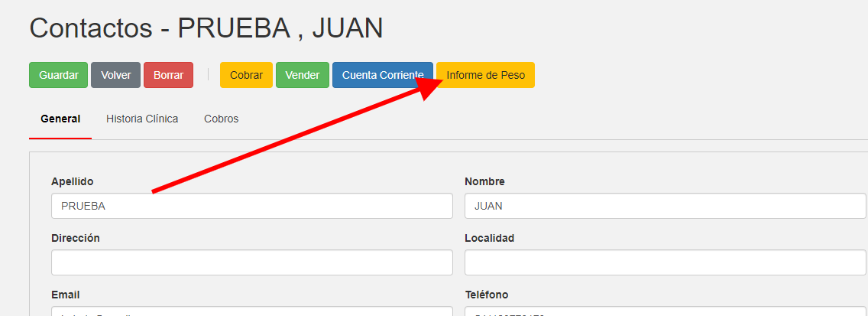
Task: Click the Contactos - PRUEBA, JUAN heading
Action: (x=206, y=28)
